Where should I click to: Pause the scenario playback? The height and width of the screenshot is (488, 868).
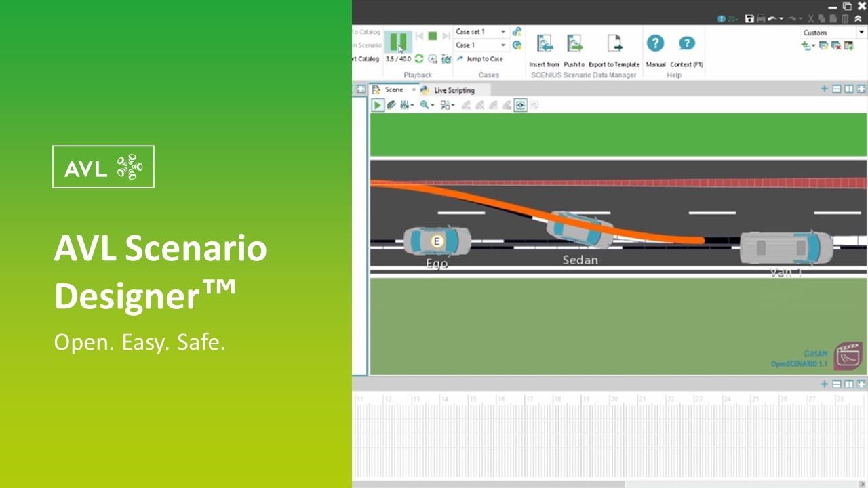click(398, 41)
